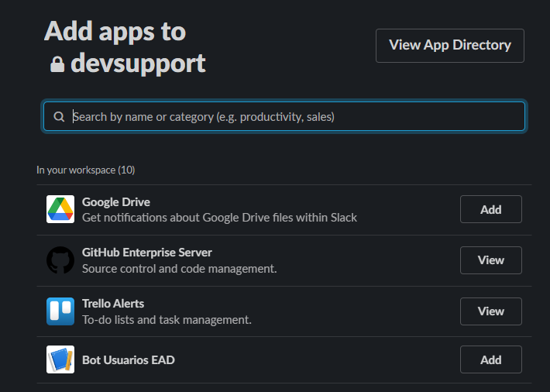Click the 'devsupport' channel name heading
Screen dimensions: 550x392
(x=138, y=64)
